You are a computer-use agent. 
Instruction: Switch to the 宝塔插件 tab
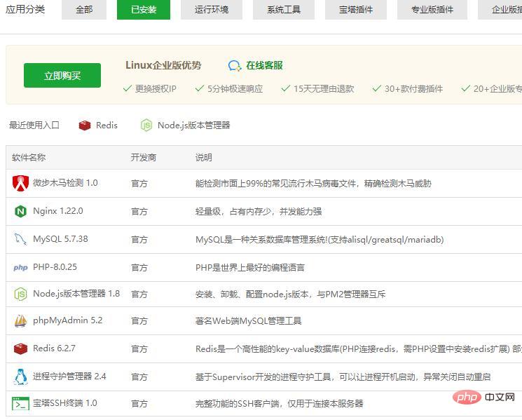[356, 10]
